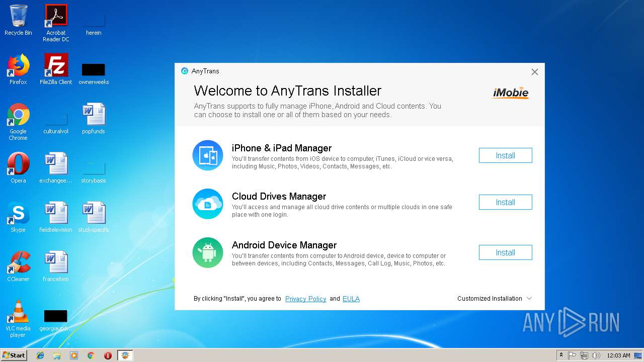Open Windows Explorer from the taskbar
The image size is (644, 362).
[57, 355]
